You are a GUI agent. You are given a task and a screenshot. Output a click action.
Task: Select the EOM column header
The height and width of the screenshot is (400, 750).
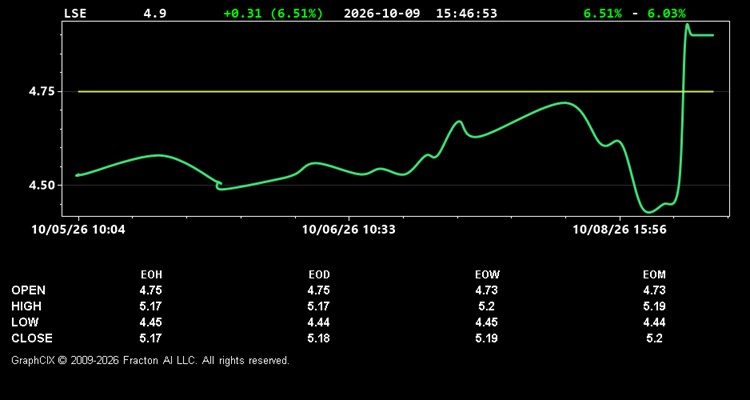(x=654, y=275)
